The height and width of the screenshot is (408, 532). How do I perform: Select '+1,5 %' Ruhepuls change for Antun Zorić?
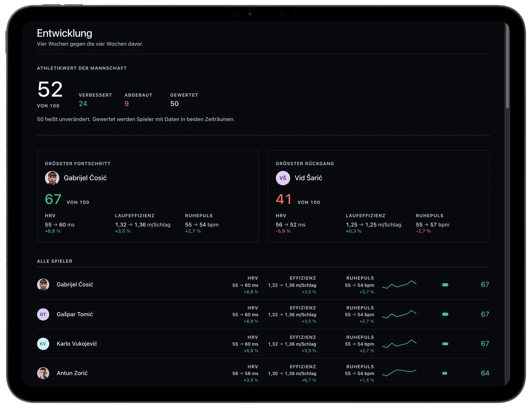[367, 380]
